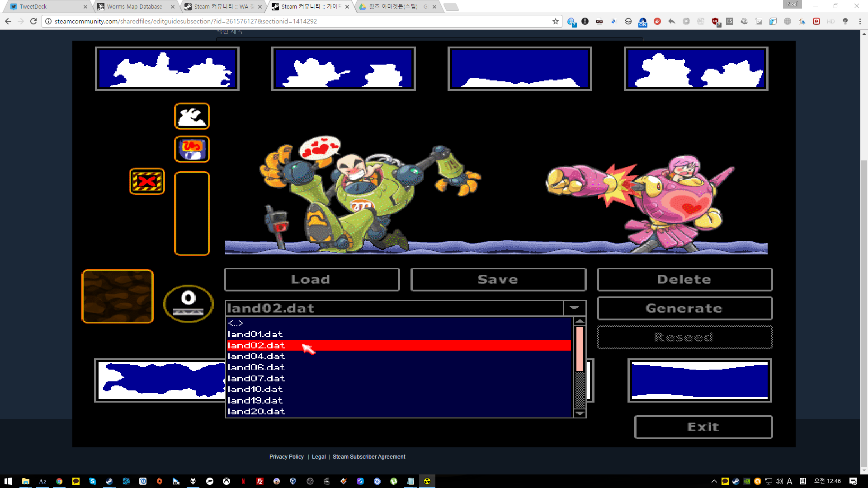Open the Privacy Policy link
The height and width of the screenshot is (488, 868).
tap(286, 457)
